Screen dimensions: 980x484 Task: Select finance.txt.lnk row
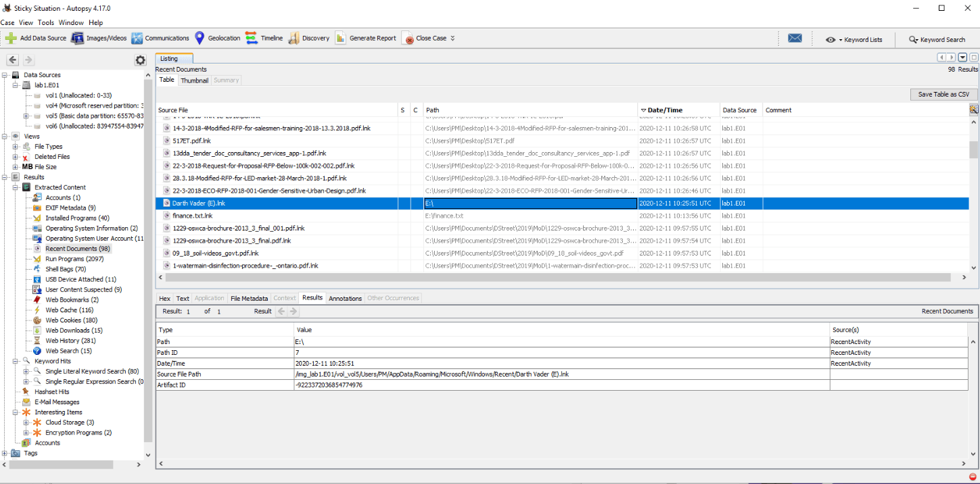coord(561,216)
